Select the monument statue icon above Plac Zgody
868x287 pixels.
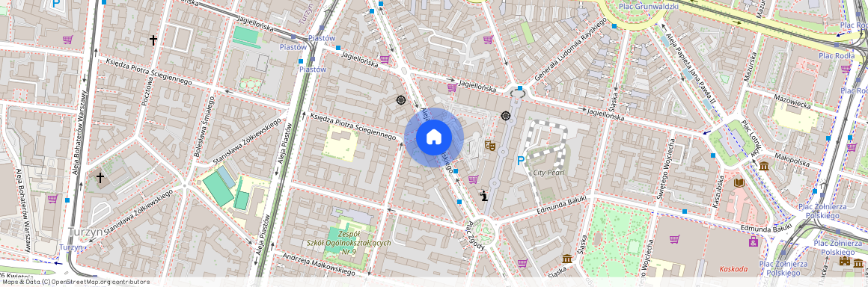484,195
